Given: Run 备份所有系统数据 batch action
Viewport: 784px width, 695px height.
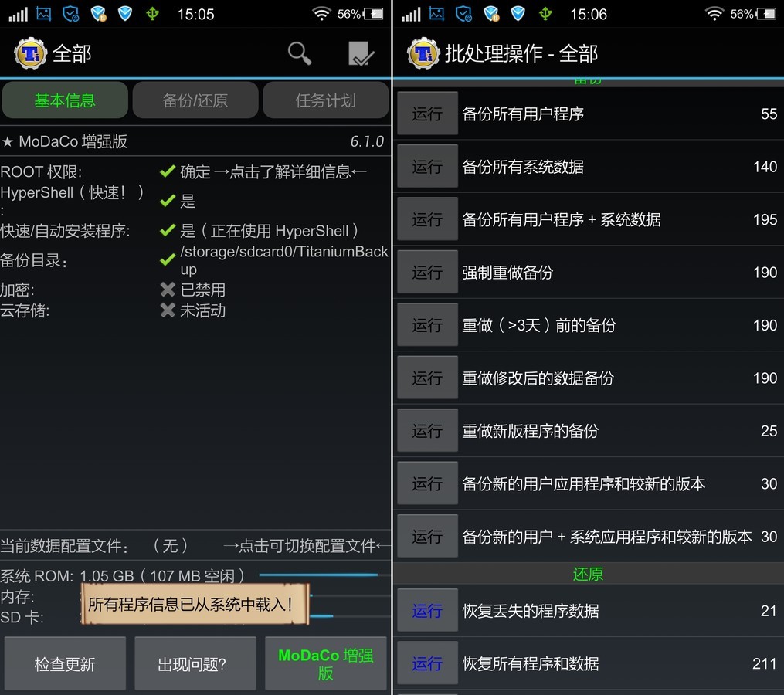Looking at the screenshot, I should 427,167.
